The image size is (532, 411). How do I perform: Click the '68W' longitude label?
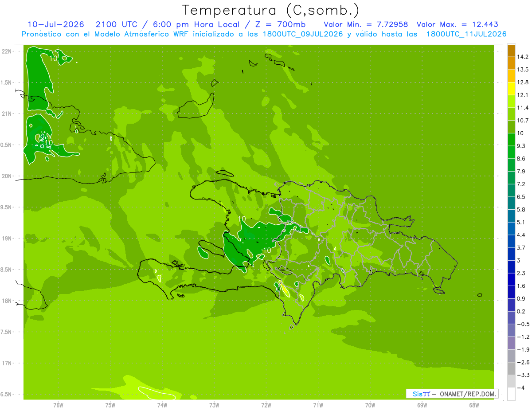coord(474,405)
